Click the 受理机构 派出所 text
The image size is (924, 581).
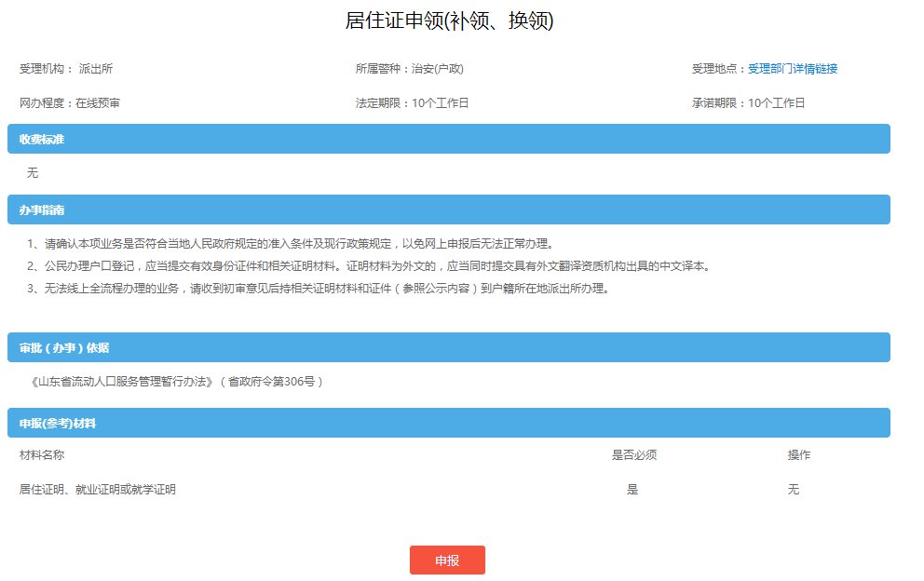point(66,69)
